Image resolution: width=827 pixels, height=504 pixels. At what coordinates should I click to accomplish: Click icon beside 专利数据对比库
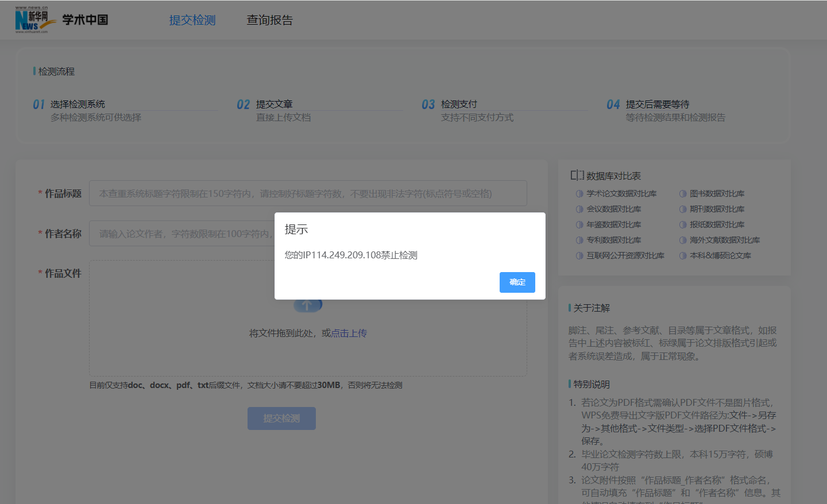579,241
